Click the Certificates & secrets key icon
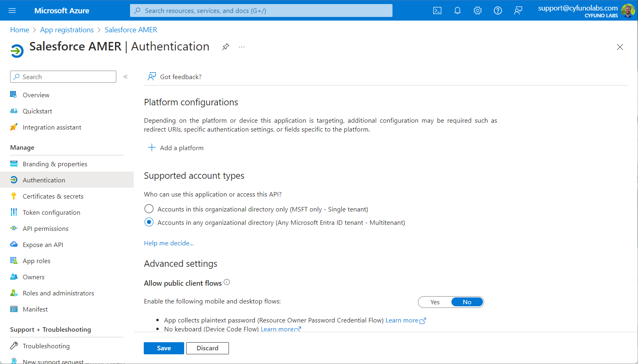This screenshot has height=364, width=638. 14,196
